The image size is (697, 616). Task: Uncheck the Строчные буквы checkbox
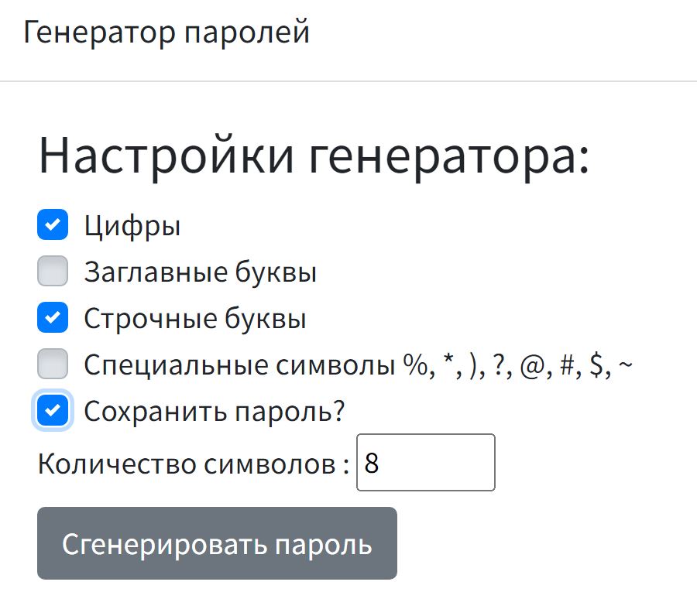(53, 317)
